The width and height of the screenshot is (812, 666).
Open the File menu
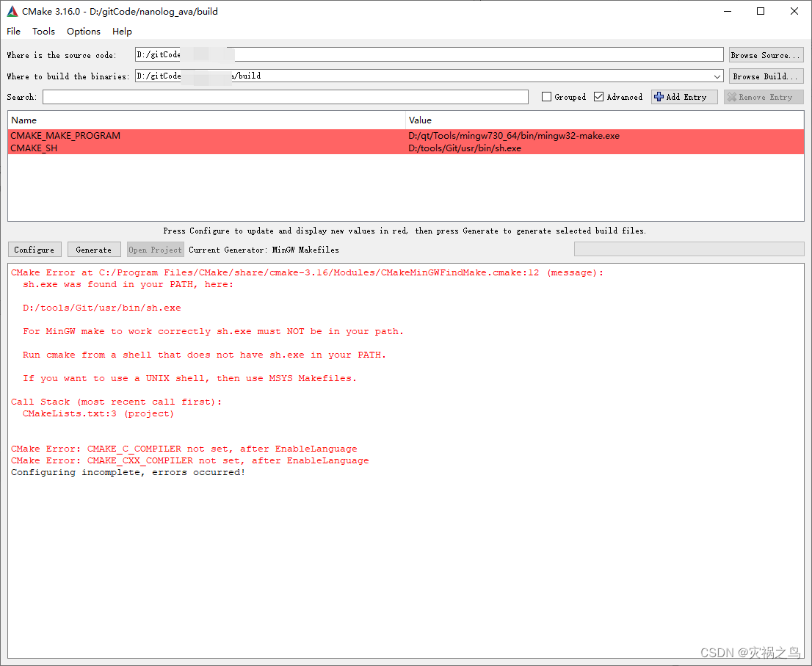pyautogui.click(x=13, y=32)
